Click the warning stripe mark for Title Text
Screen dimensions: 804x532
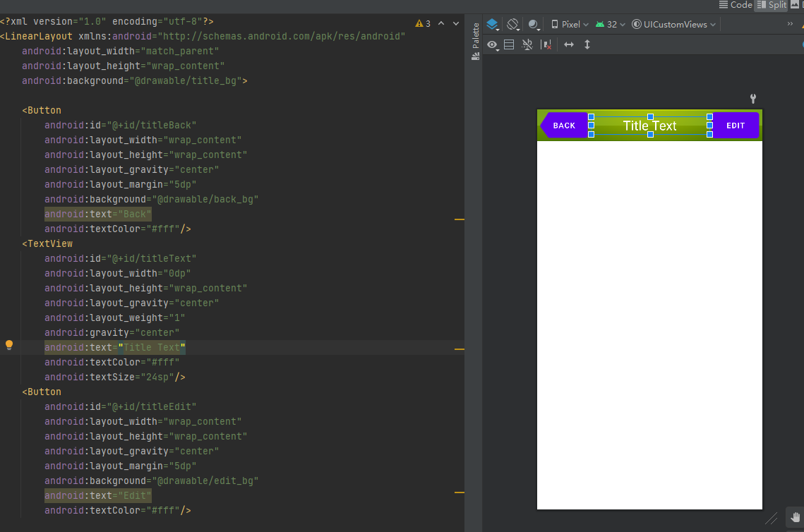(460, 349)
